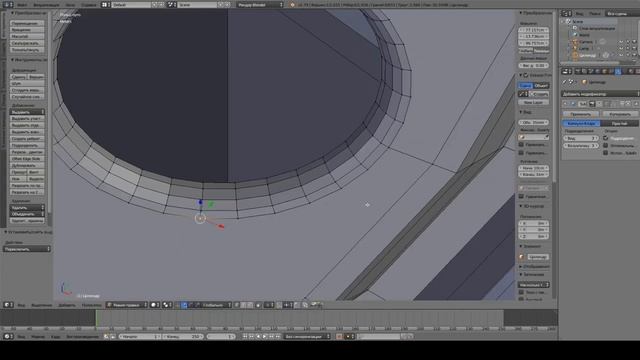640x360 pixels.
Task: Open Add Modifier dropdown
Action: coord(600,94)
